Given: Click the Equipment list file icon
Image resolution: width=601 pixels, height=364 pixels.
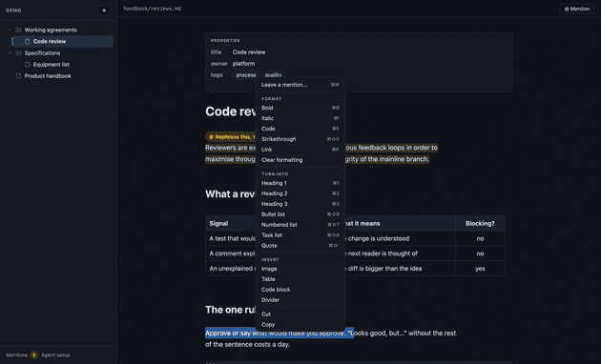Looking at the screenshot, I should point(28,64).
